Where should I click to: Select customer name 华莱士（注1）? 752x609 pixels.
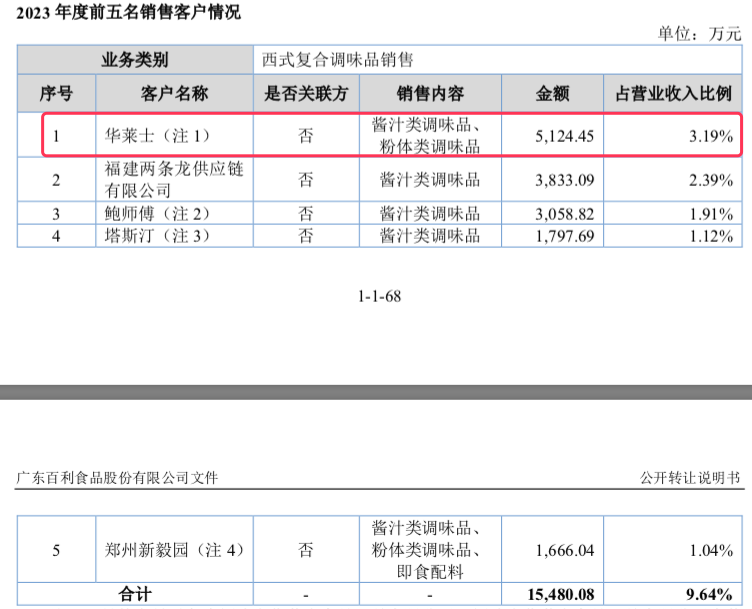point(157,136)
